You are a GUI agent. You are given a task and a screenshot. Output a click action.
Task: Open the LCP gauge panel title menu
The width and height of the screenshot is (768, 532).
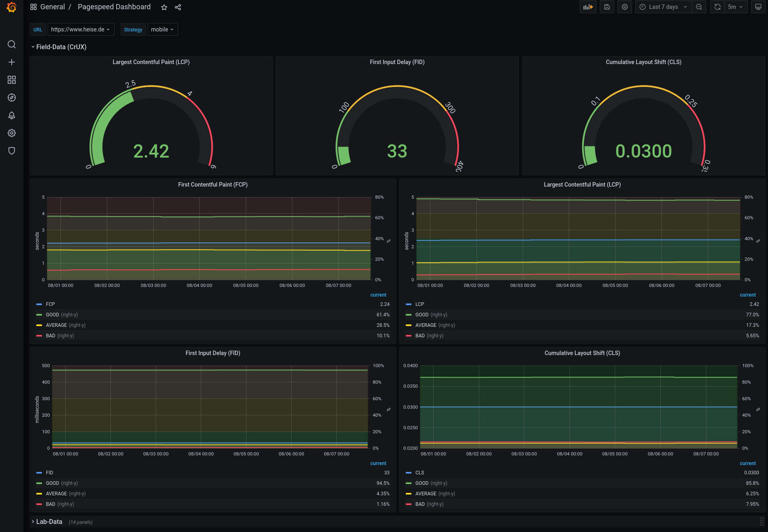[x=151, y=62]
